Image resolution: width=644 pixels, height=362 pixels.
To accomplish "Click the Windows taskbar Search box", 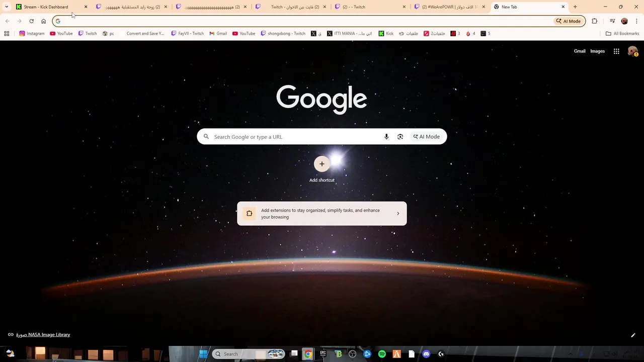I will (249, 354).
